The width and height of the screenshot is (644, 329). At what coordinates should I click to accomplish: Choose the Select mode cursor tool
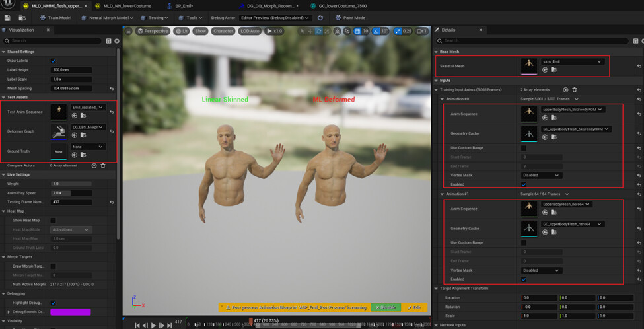pyautogui.click(x=303, y=31)
